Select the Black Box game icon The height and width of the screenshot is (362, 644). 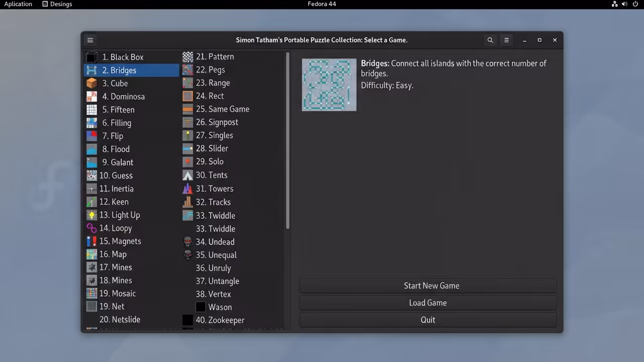(x=92, y=57)
